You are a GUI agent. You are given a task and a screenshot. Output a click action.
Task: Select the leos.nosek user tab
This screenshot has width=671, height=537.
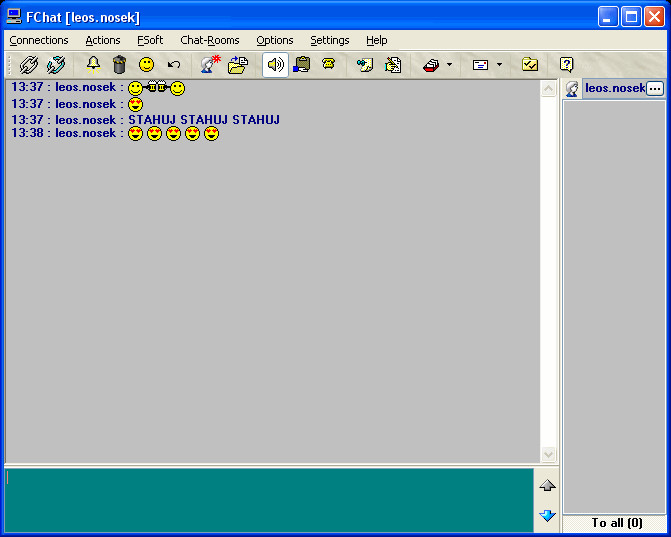click(x=615, y=89)
